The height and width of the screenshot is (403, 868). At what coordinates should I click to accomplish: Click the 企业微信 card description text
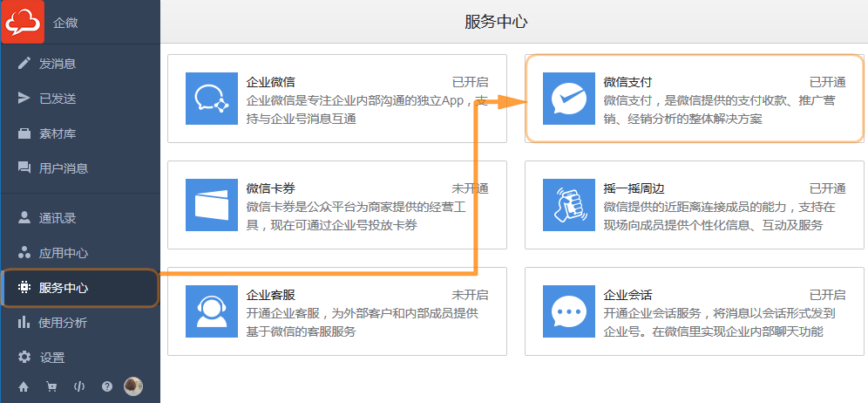367,110
